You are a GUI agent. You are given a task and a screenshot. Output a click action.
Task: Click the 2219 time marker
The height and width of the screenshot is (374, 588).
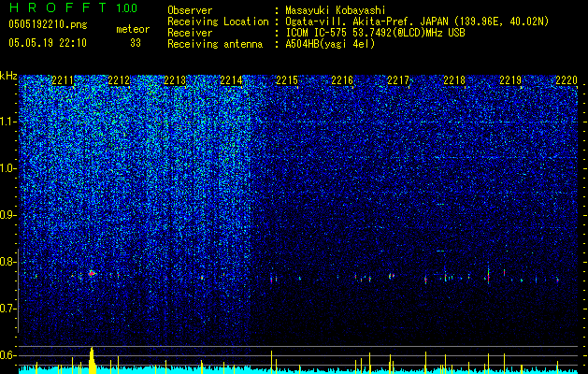coord(510,80)
